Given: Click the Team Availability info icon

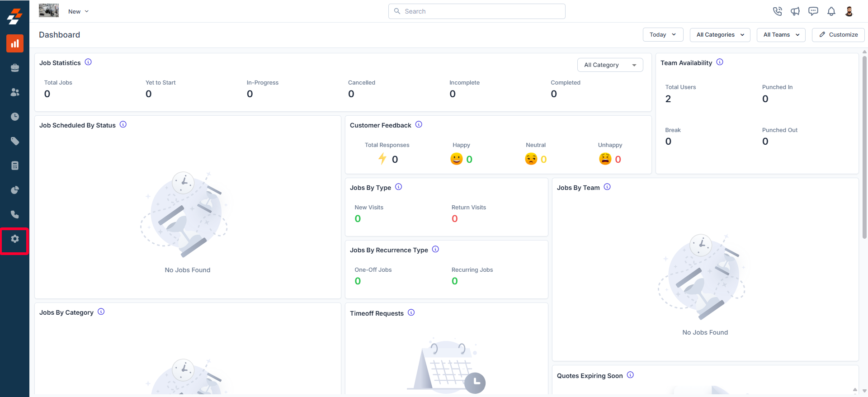Looking at the screenshot, I should coord(720,62).
